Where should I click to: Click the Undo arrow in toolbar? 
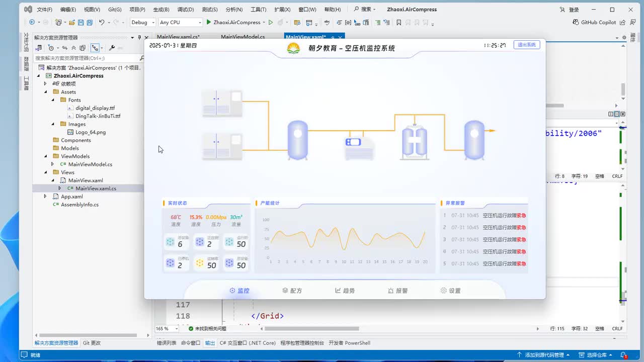click(102, 22)
